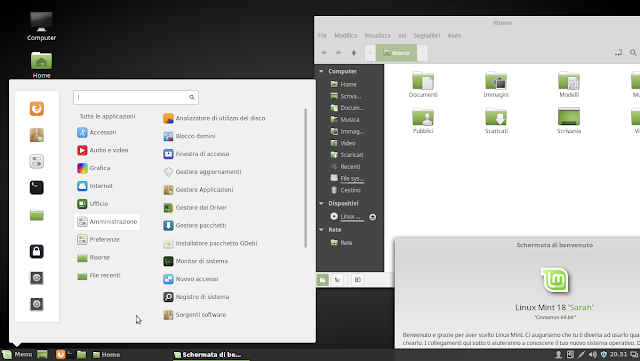Open Computer desktop icon
This screenshot has height=361, width=640.
[41, 26]
